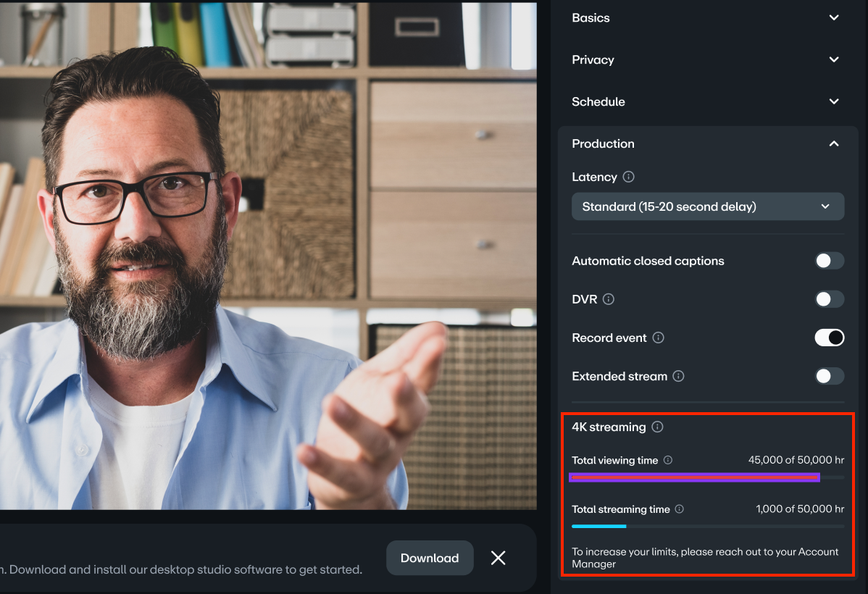Viewport: 868px width, 594px height.
Task: Open the Latency info tooltip icon
Action: (x=627, y=177)
